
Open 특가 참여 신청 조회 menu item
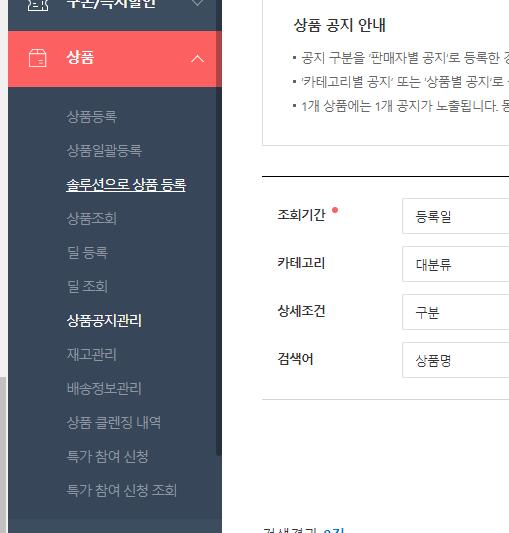(x=122, y=490)
